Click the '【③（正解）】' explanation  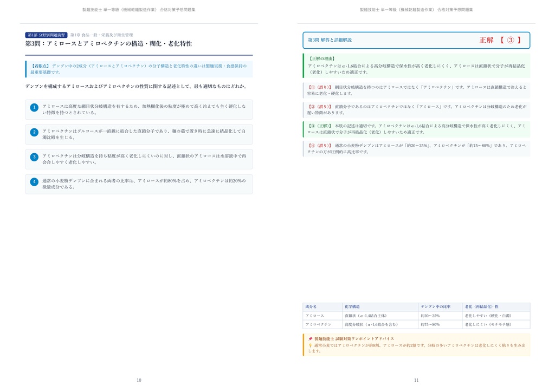416,129
